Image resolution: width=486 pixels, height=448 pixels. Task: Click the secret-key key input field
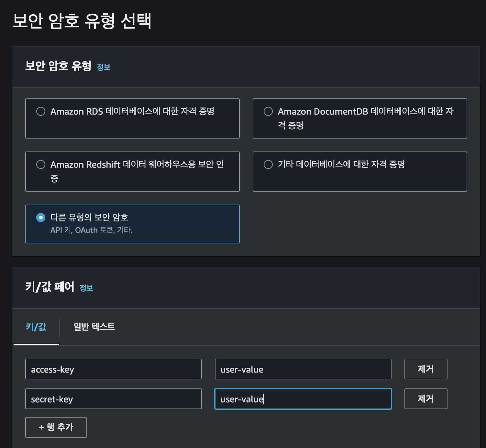[x=114, y=399]
